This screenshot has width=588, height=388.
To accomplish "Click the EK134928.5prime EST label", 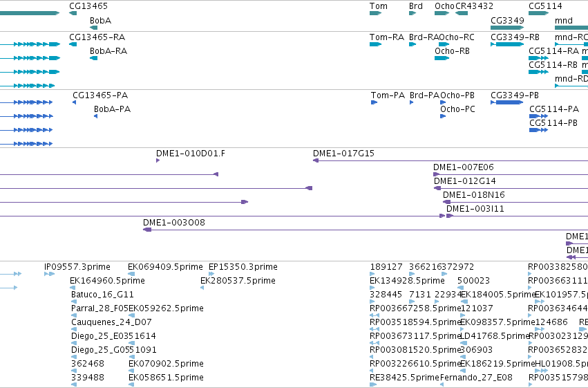I will (x=407, y=281).
